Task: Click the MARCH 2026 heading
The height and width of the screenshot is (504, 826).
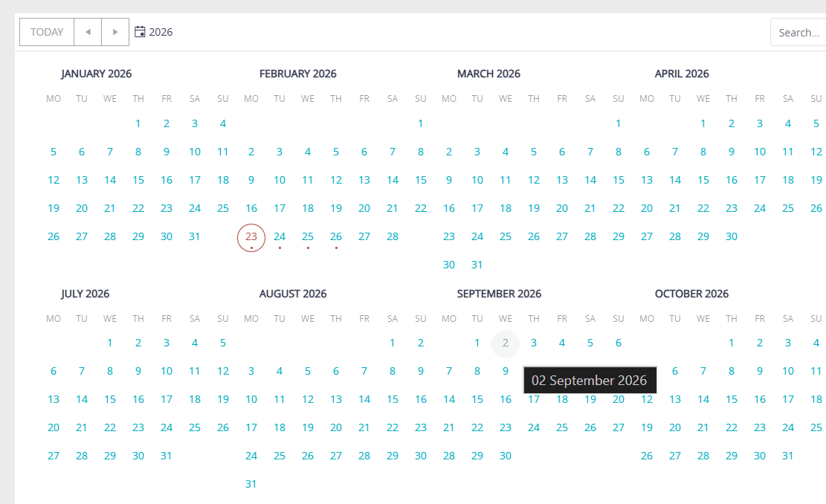Action: (488, 74)
